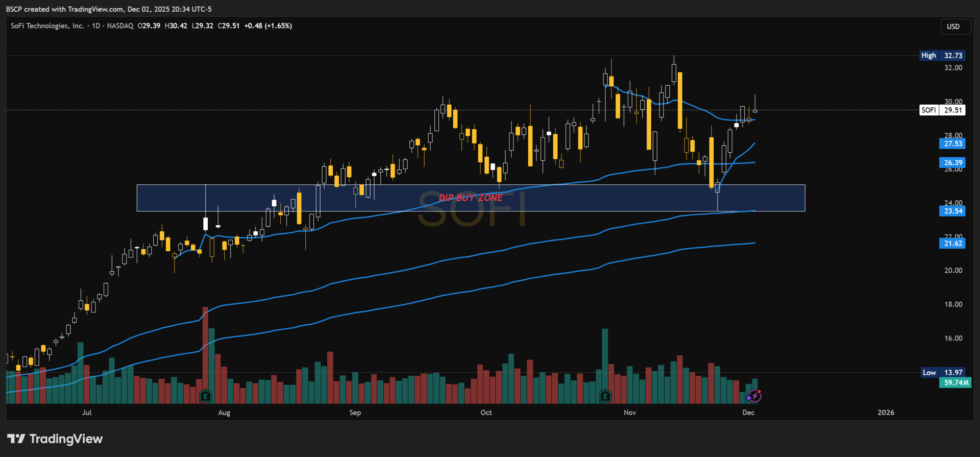Click the Nov label on the time axis
The width and height of the screenshot is (980, 457).
[x=630, y=413]
